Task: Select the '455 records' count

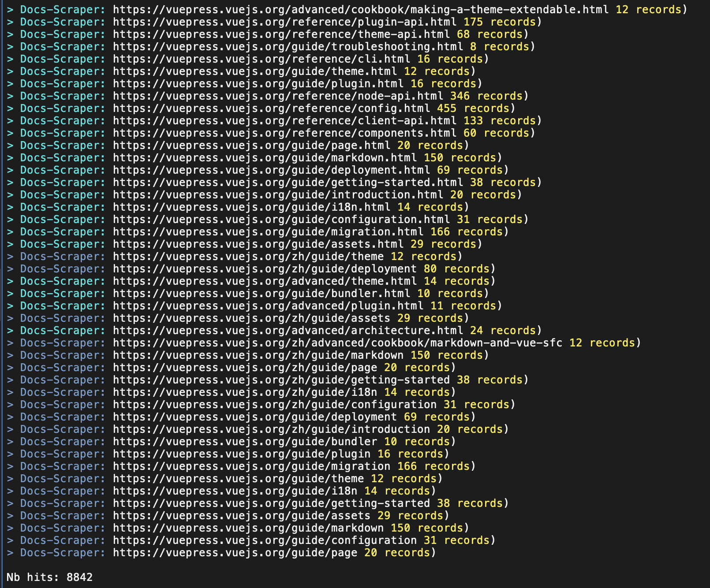Action: [x=473, y=108]
